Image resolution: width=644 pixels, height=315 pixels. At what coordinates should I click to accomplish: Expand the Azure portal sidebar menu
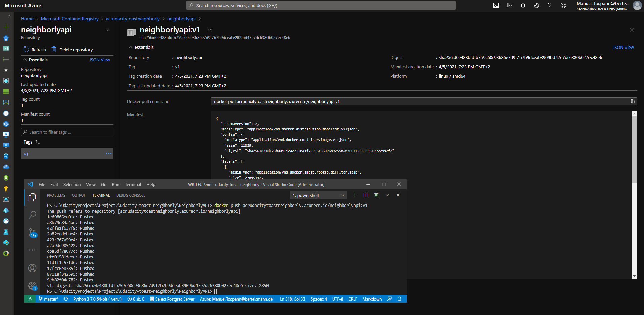pos(9,17)
